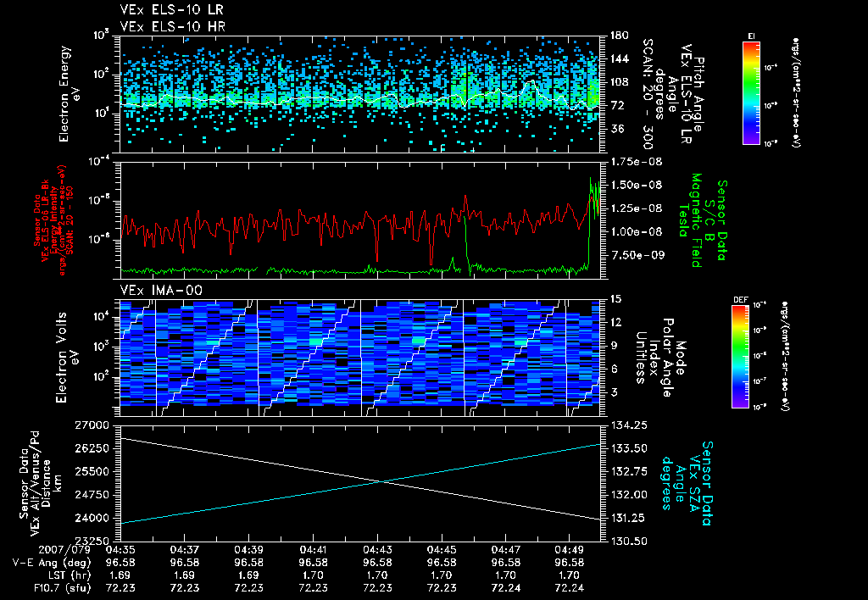
Task: Click the 04:49 time tick label
Action: (x=570, y=550)
